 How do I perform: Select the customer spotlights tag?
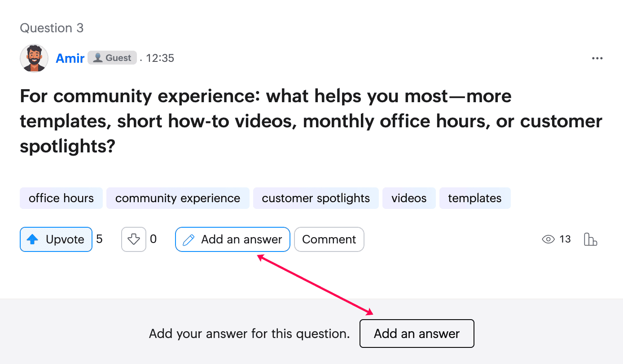click(x=316, y=198)
